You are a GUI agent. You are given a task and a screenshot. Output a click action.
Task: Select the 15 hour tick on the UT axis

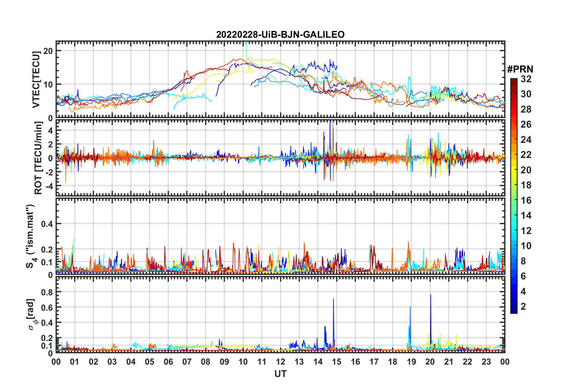337,362
